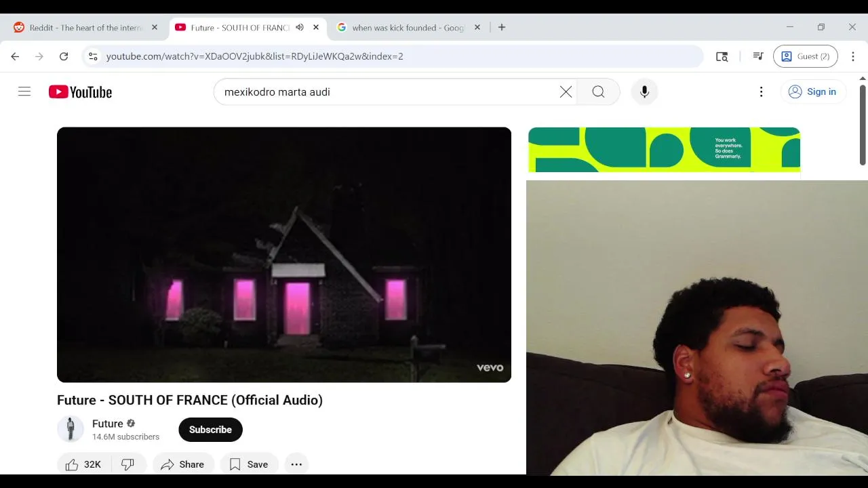Screen dimensions: 868x488
Task: Open more actions ellipsis under video
Action: tap(296, 464)
